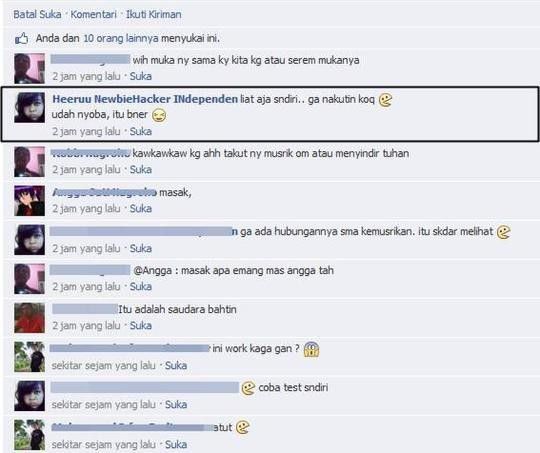
Task: Click the avatar beside 'Itu adalah saudara bahtin'
Action: pyautogui.click(x=29, y=318)
